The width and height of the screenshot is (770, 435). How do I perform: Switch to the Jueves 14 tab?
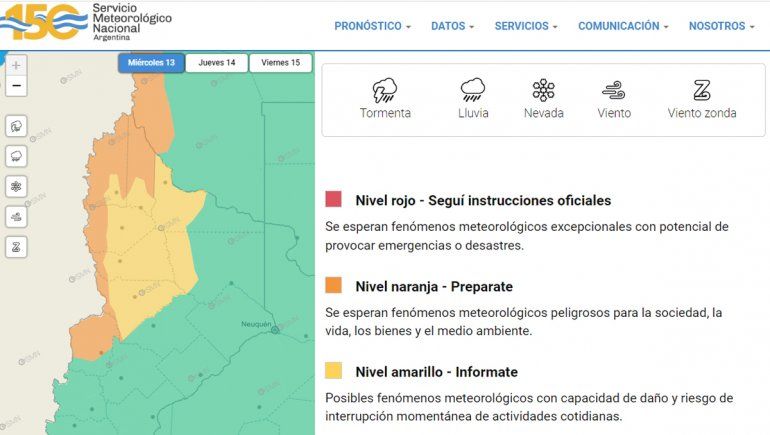pyautogui.click(x=217, y=63)
